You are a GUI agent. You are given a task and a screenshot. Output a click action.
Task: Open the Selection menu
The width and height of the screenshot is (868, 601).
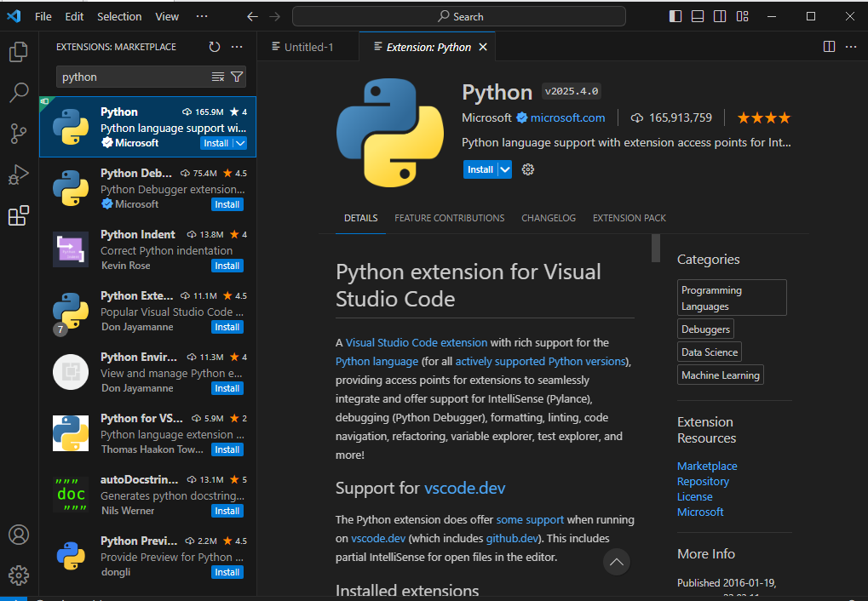119,17
